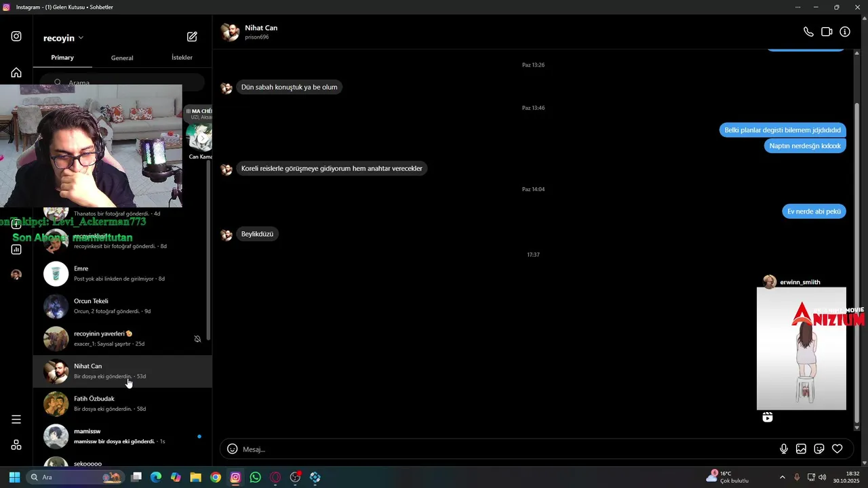Choose a GIF or sticker with the sticker icon

[819, 449]
